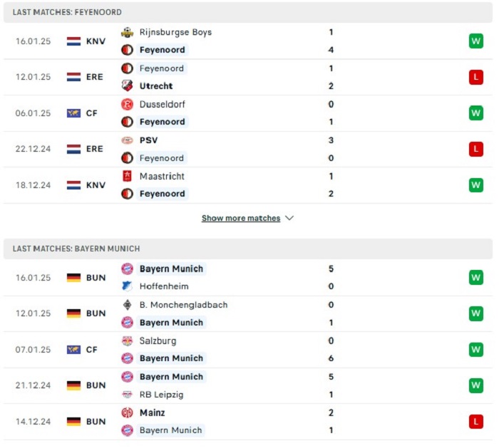This screenshot has width=499, height=448.
Task: Click the Hoffenheim club logo
Action: tap(128, 286)
